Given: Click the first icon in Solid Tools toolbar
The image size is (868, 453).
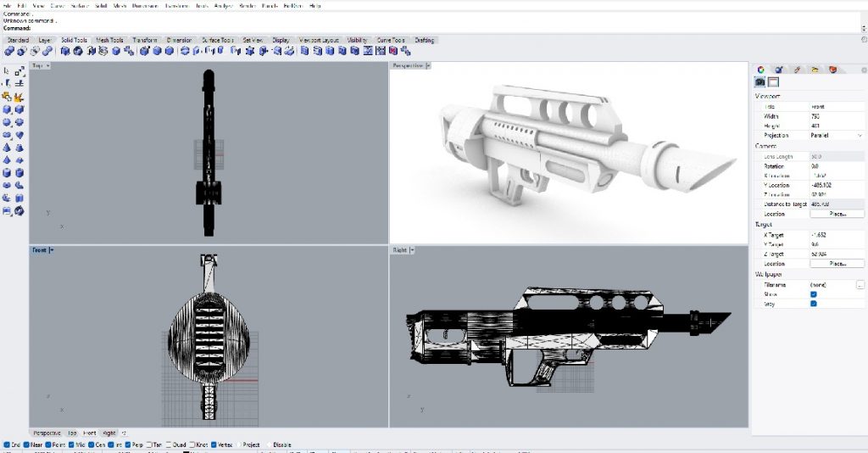Looking at the screenshot, I should [8, 51].
